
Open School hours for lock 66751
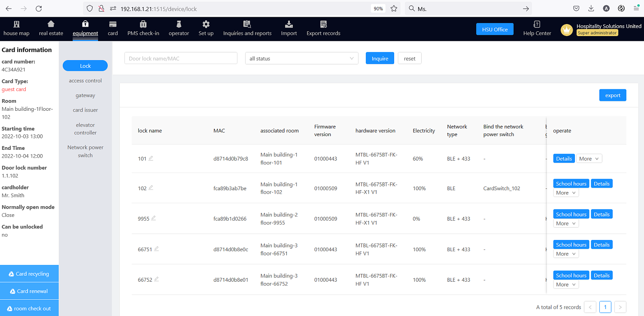click(x=571, y=245)
